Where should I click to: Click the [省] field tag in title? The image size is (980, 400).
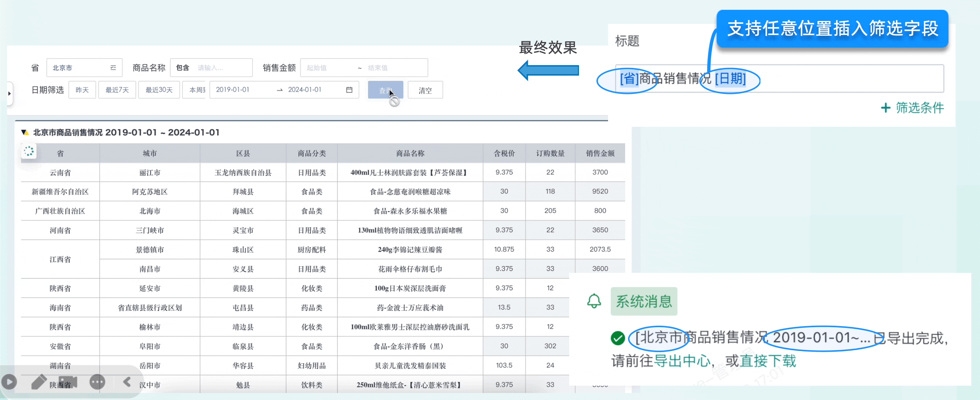[629, 79]
